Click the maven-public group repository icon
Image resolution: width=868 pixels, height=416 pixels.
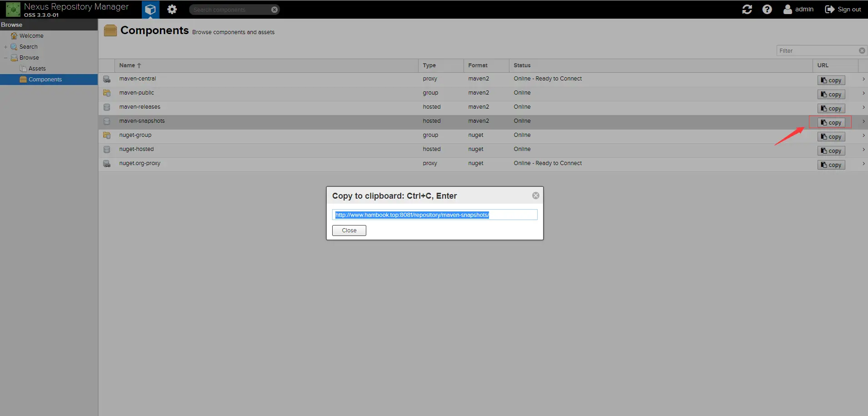(107, 93)
